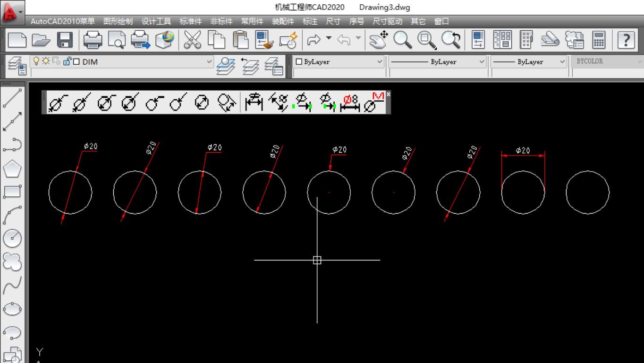Viewport: 644px width, 363px height.
Task: Select the Polyline draw tool
Action: [12, 145]
